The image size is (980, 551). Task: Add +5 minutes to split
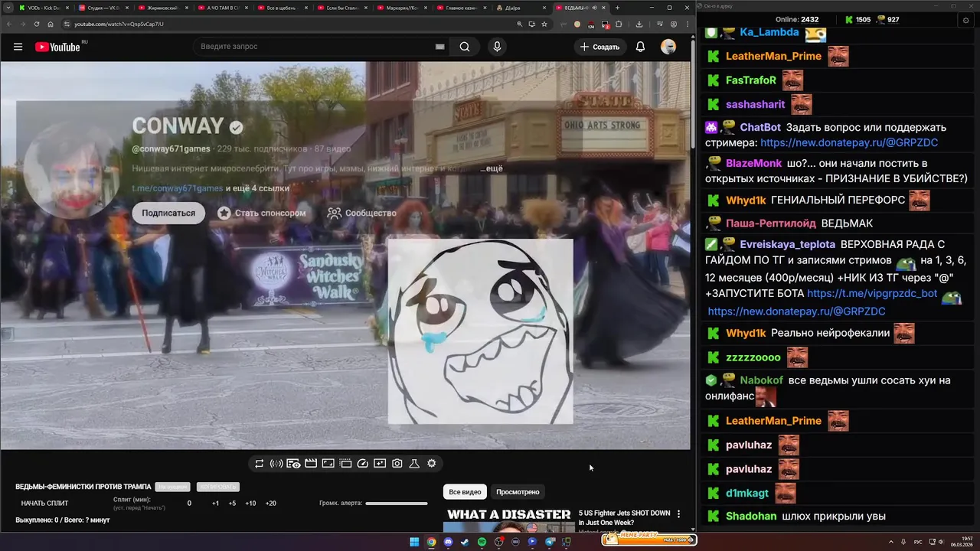pyautogui.click(x=232, y=504)
